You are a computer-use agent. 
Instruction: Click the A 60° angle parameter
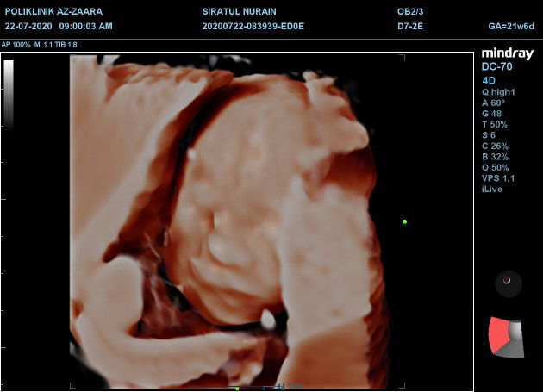[x=493, y=103]
